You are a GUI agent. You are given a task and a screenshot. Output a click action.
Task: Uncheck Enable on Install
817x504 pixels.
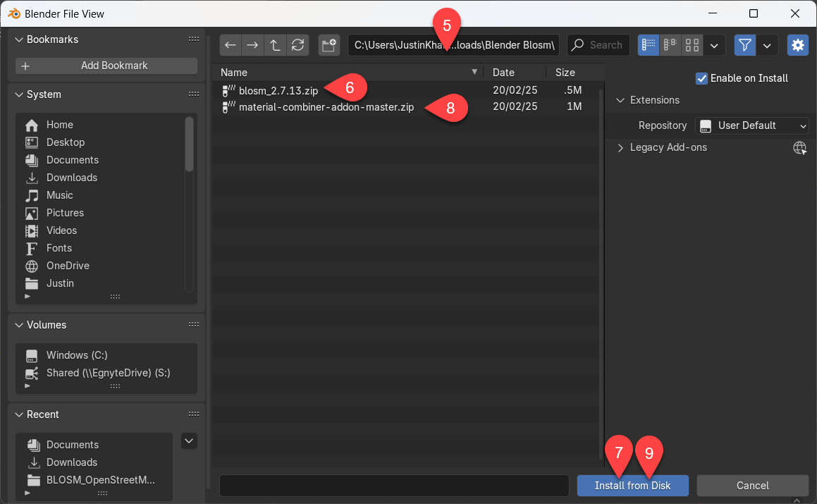(702, 79)
